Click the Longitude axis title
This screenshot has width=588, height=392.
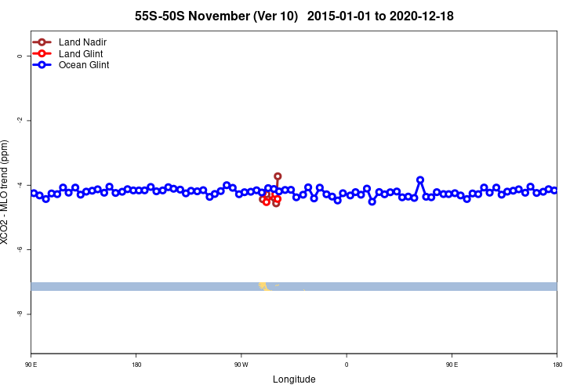[x=294, y=379]
